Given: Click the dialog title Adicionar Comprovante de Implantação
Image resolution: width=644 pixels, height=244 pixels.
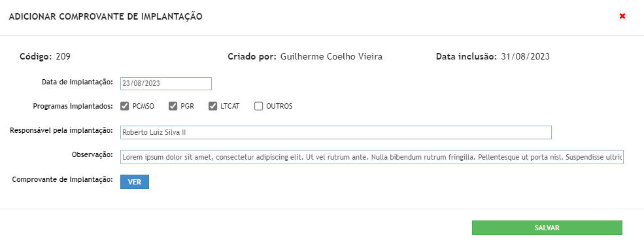Looking at the screenshot, I should [105, 17].
